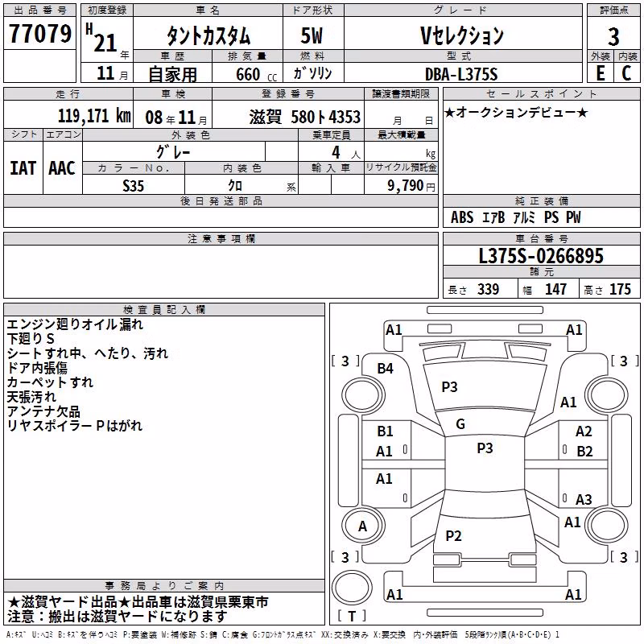The height and width of the screenshot is (644, 644).
Task: Select the note 下廻りS
Action: (31, 339)
